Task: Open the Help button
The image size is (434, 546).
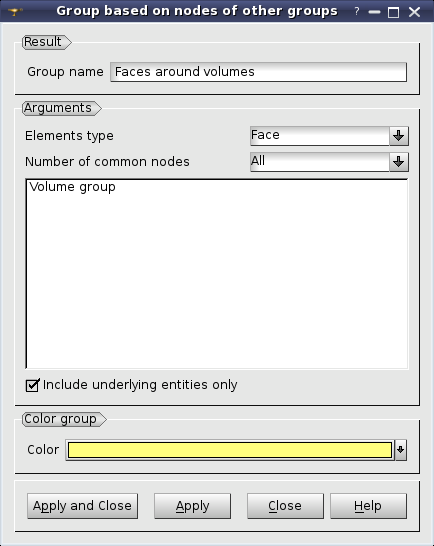Action: click(x=368, y=506)
